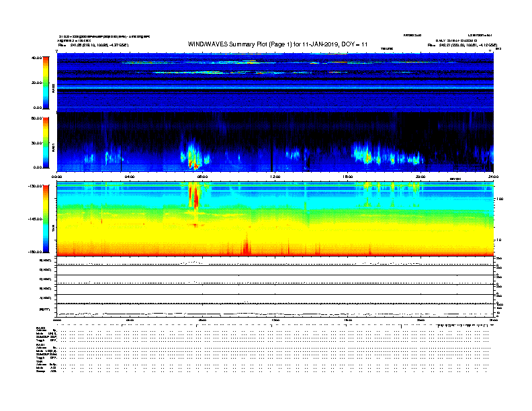
Task: Click the 08:00 tick label under RAD1 panel
Action: click(x=202, y=177)
